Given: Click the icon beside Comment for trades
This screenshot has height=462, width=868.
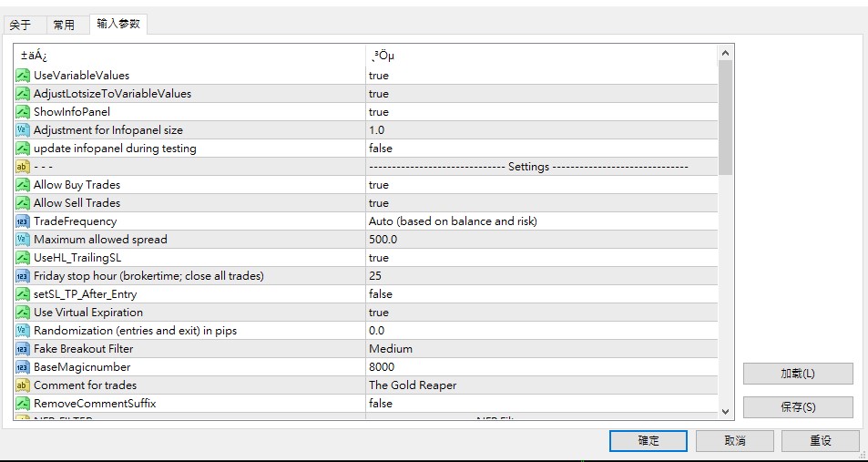Looking at the screenshot, I should point(23,385).
